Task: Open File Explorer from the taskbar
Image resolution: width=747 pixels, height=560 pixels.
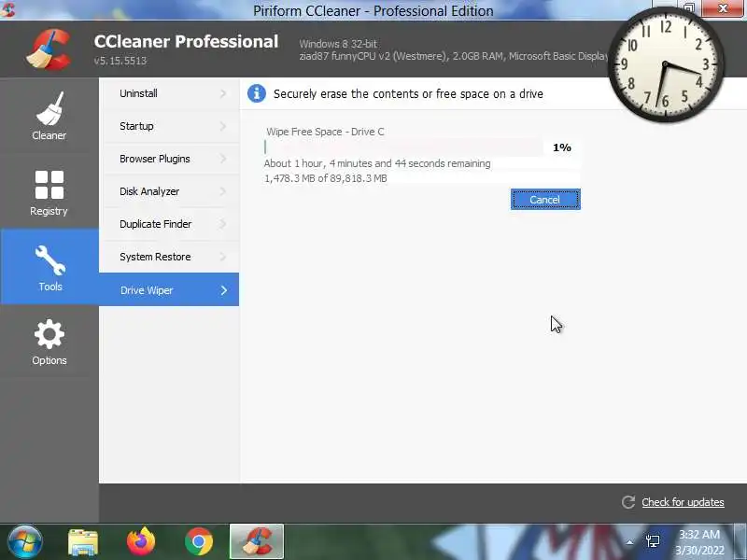Action: click(x=83, y=542)
